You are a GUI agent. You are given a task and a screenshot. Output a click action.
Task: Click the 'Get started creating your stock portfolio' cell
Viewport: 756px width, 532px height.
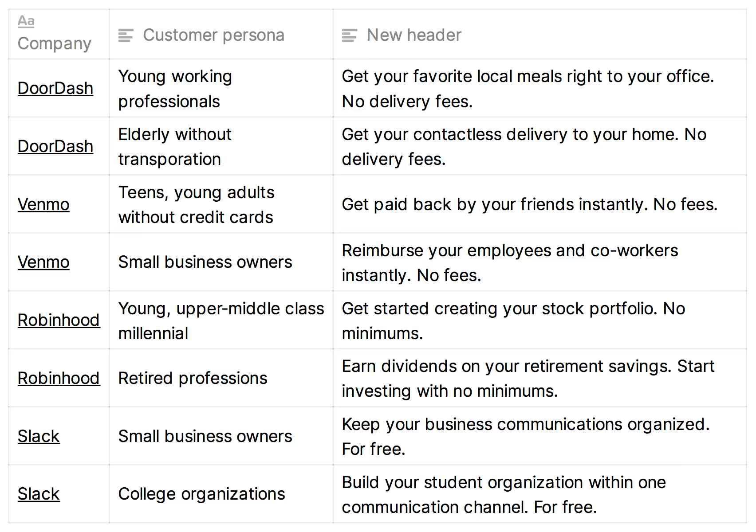coord(513,321)
